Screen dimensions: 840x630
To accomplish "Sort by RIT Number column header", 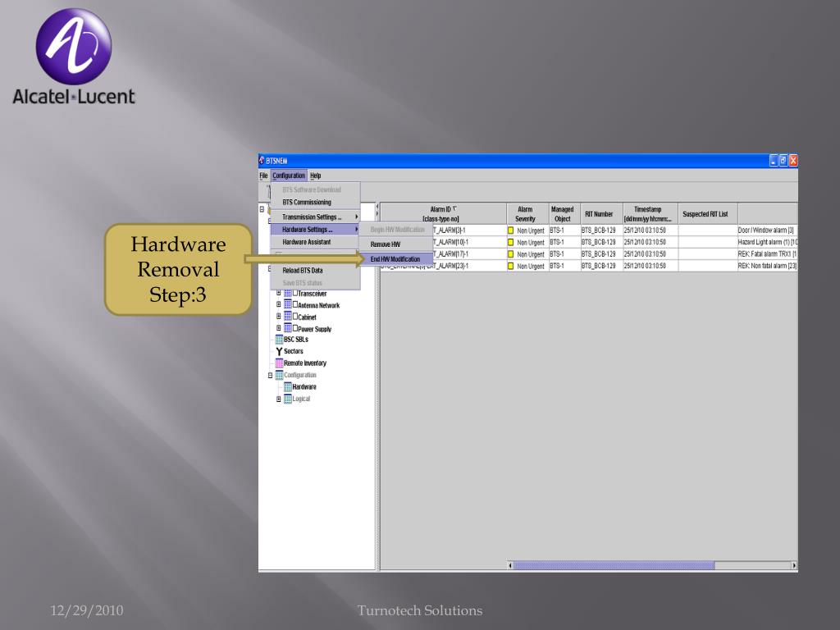I will coord(601,214).
